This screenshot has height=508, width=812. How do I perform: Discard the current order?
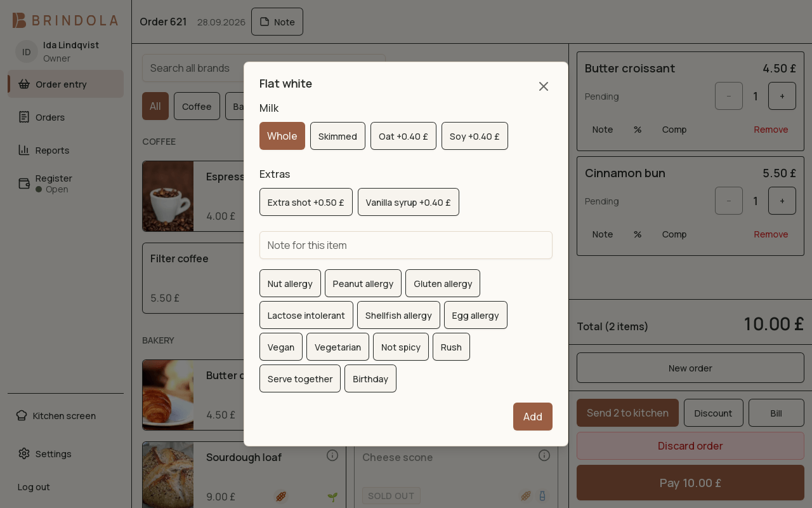point(690,446)
